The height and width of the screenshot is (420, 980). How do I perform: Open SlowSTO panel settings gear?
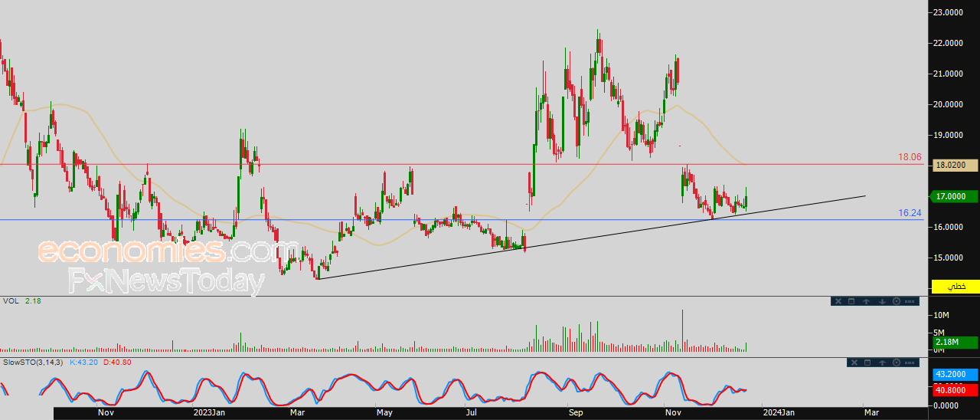tap(896, 362)
